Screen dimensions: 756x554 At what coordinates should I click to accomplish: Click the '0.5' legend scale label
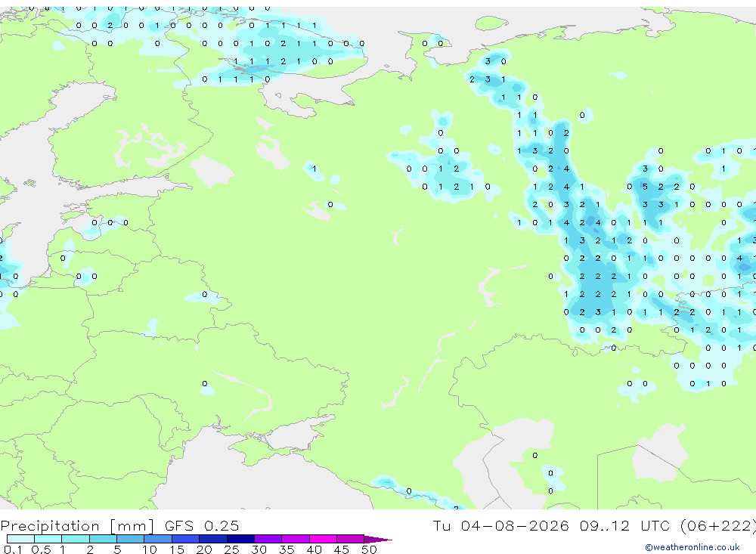pyautogui.click(x=41, y=549)
